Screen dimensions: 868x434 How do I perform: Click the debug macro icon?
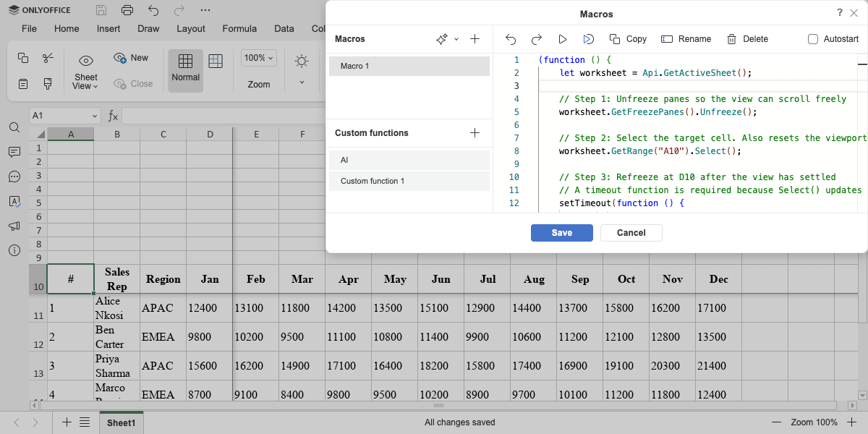(589, 39)
